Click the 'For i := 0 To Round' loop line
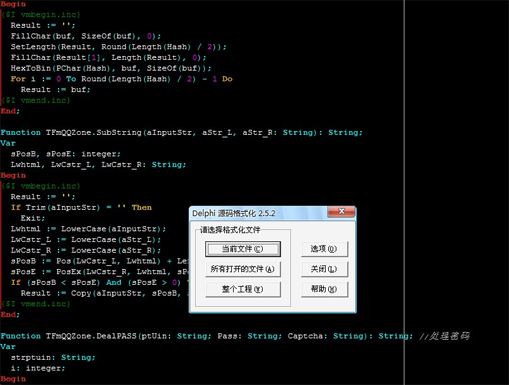509x385 pixels. click(121, 79)
